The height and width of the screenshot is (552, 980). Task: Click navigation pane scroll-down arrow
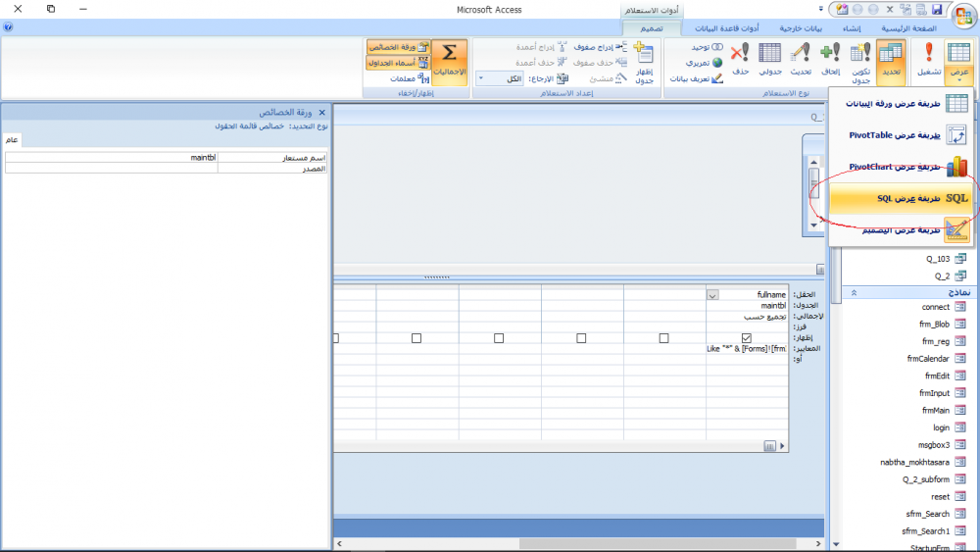(836, 544)
